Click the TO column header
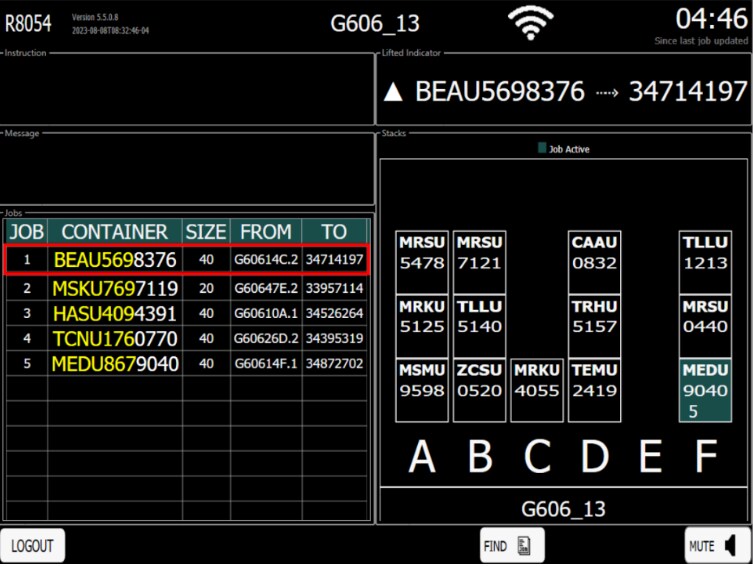 (333, 232)
